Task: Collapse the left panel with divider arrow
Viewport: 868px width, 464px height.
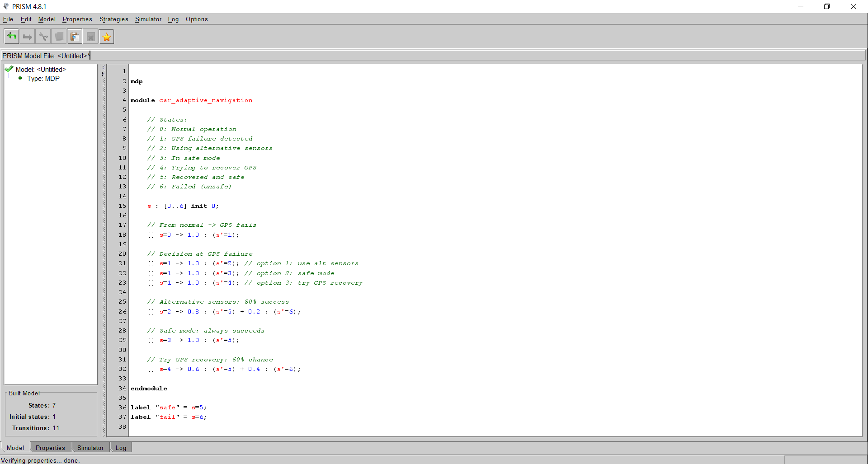Action: pyautogui.click(x=103, y=67)
